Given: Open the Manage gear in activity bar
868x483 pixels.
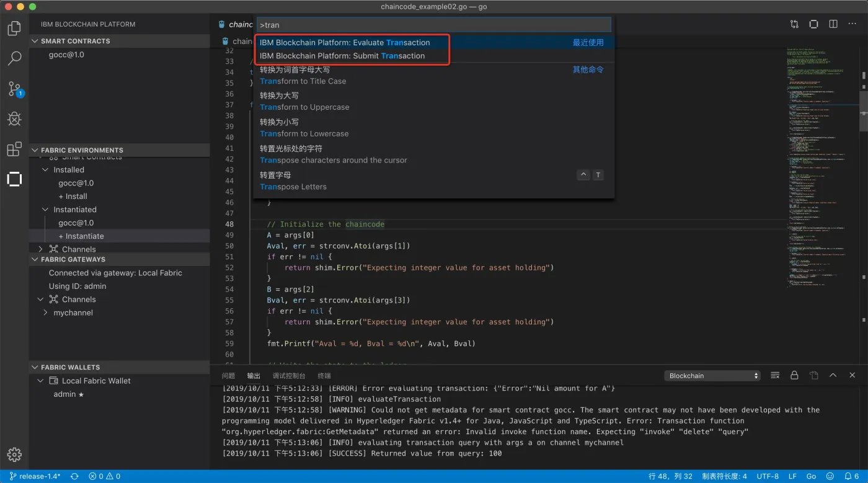Looking at the screenshot, I should 14,454.
